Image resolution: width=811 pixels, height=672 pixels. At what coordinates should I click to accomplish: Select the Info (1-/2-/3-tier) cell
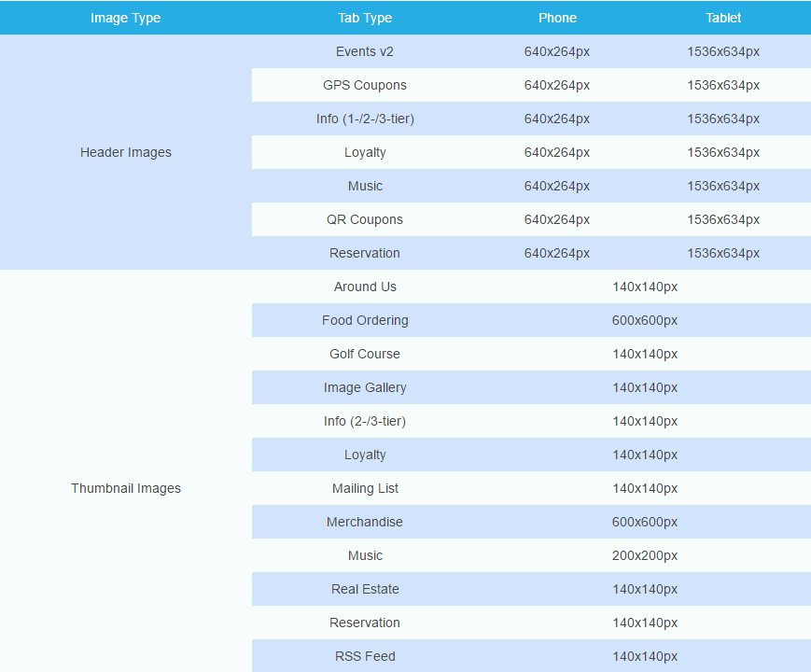coord(365,119)
